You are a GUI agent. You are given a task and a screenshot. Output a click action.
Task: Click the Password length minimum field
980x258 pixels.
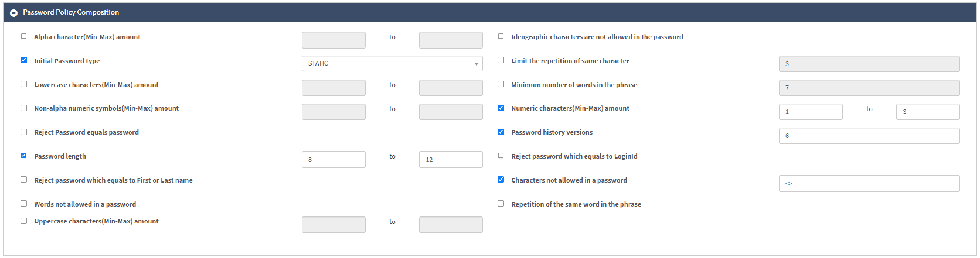click(x=334, y=159)
